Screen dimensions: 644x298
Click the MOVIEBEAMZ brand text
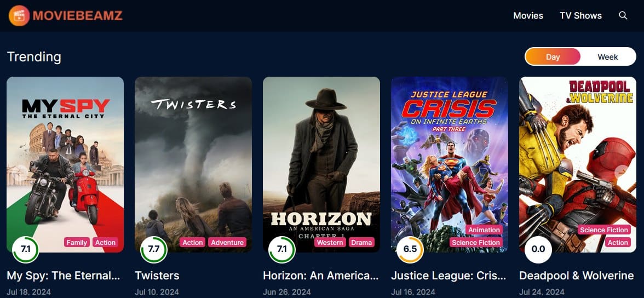coord(77,16)
